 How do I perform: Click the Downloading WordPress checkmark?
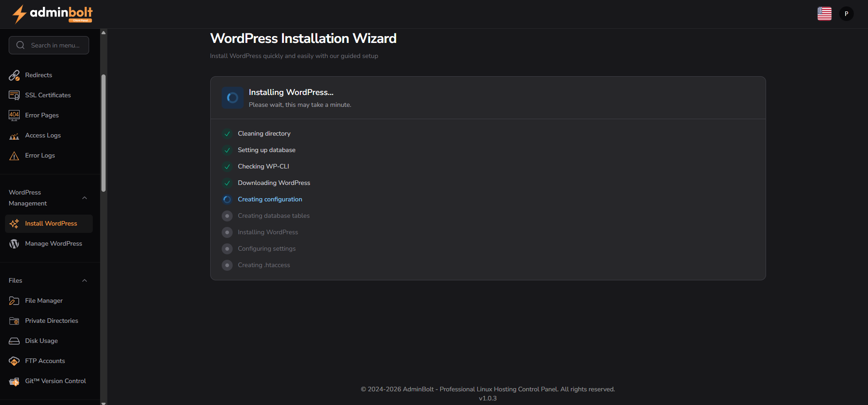point(227,183)
